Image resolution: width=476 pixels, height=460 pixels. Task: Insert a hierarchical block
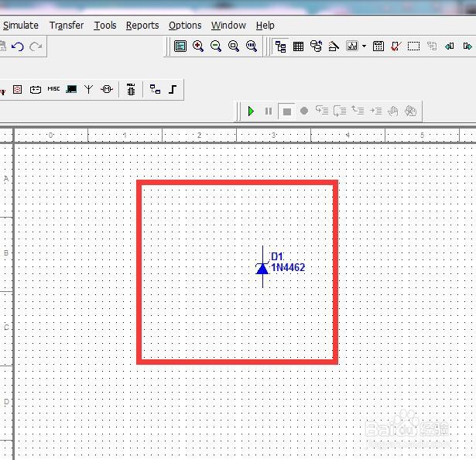click(x=155, y=89)
